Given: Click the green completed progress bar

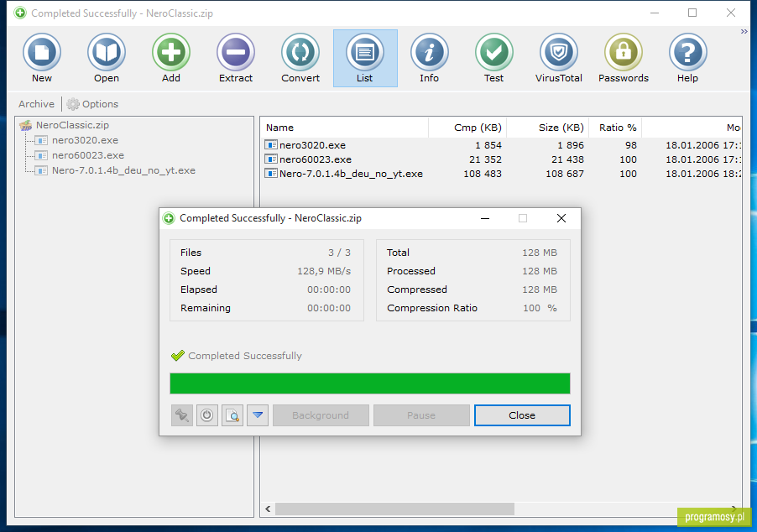Looking at the screenshot, I should pos(370,383).
